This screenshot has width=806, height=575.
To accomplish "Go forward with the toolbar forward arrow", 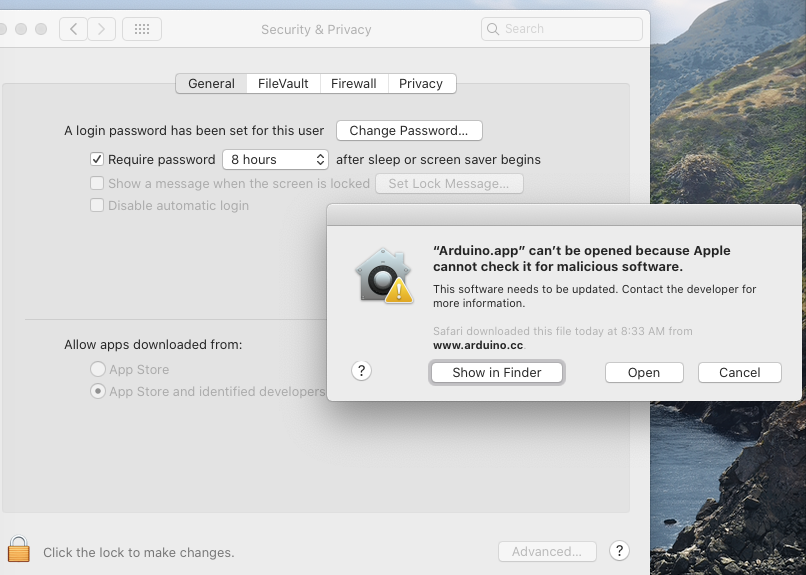I will coord(101,29).
